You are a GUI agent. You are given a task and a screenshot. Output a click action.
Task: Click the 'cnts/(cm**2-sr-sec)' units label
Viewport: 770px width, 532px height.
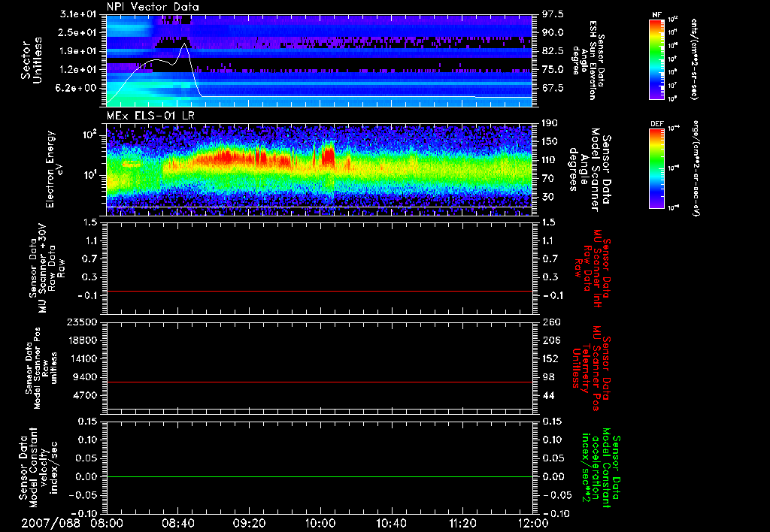point(694,59)
